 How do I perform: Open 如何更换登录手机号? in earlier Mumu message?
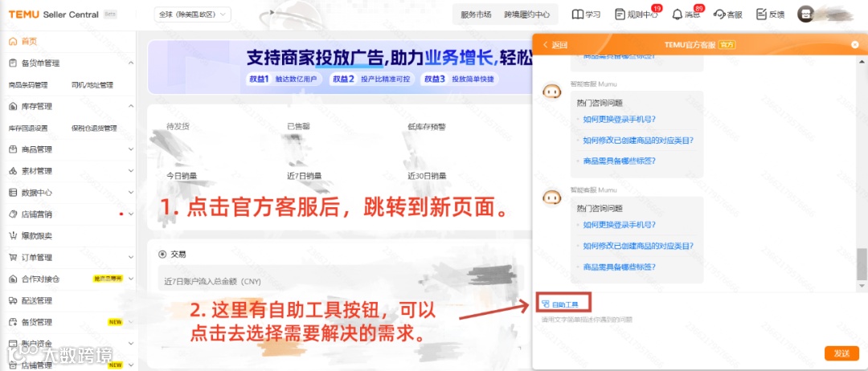(620, 119)
